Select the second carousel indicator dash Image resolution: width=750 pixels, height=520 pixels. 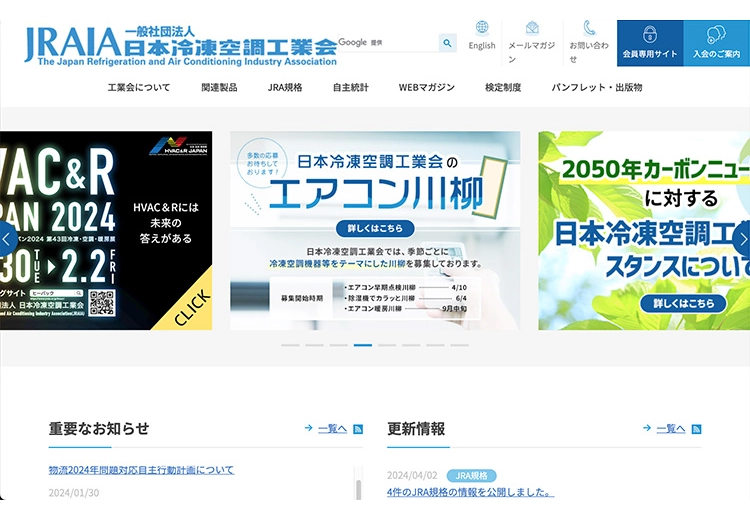(315, 345)
